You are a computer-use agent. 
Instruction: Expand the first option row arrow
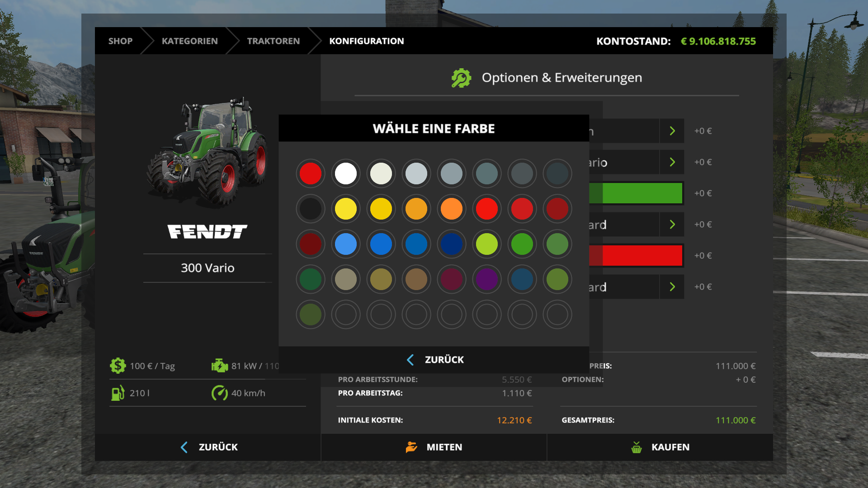[x=672, y=131]
